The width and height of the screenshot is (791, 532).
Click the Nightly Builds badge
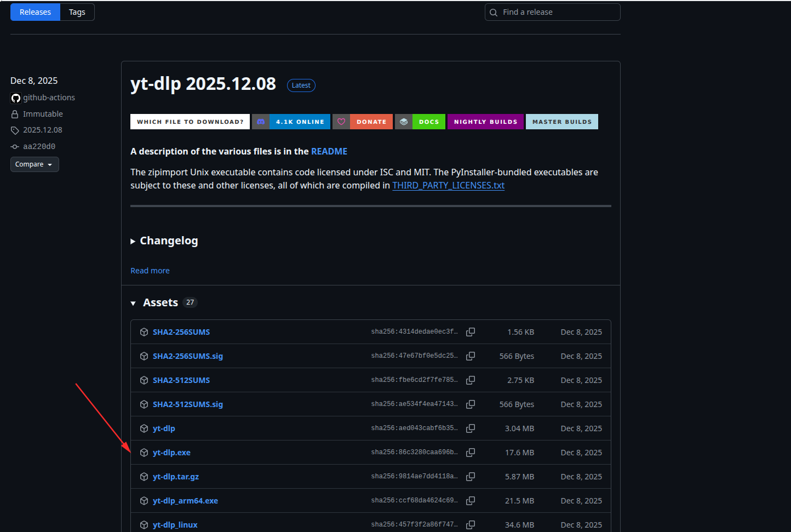[x=485, y=122]
